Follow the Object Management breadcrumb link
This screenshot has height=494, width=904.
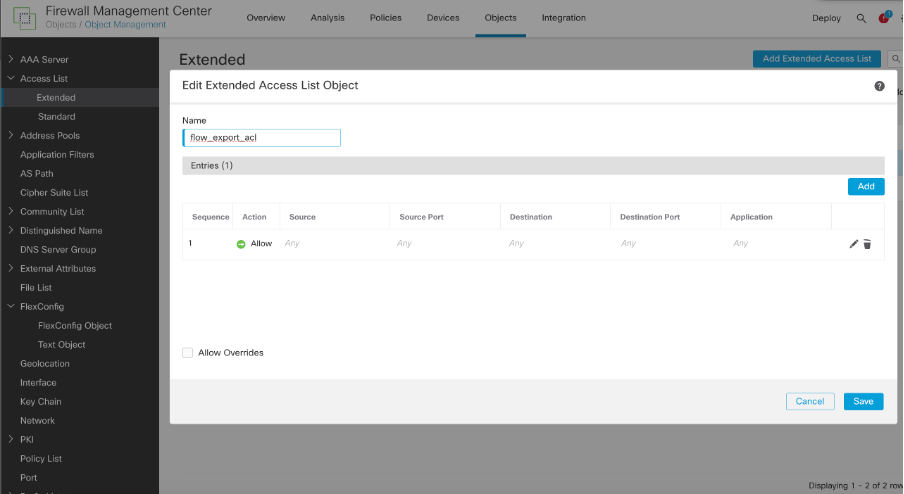pyautogui.click(x=125, y=25)
